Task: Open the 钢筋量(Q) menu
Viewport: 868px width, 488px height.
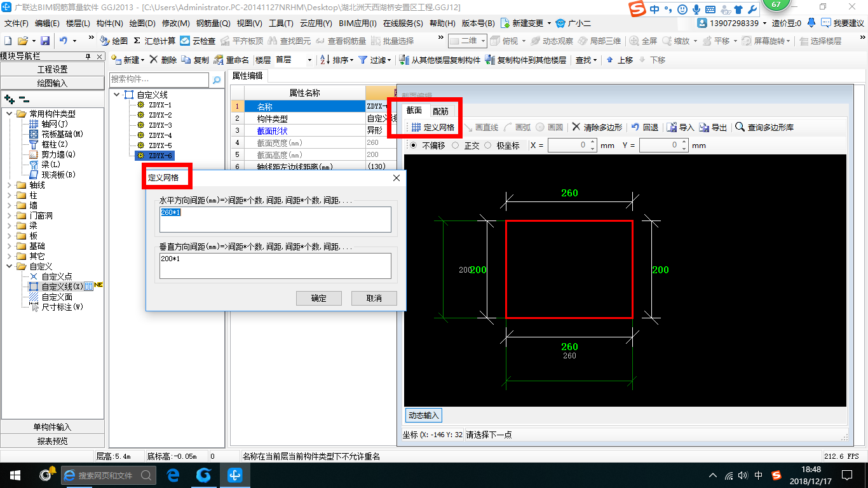Action: (x=214, y=23)
